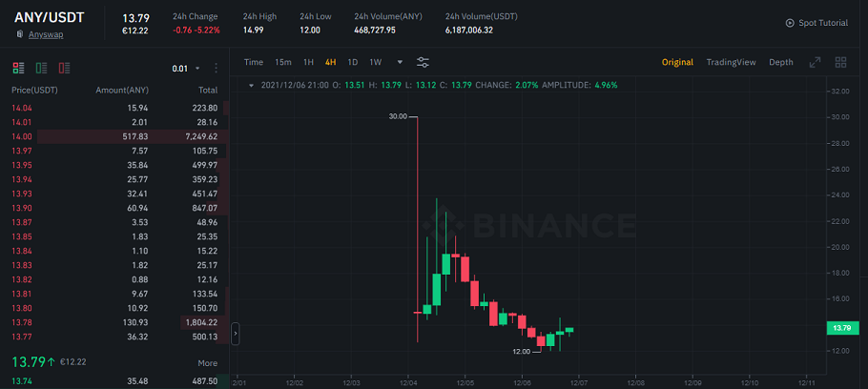Collapse the order book side panel handle
868x389 pixels.
(236, 334)
